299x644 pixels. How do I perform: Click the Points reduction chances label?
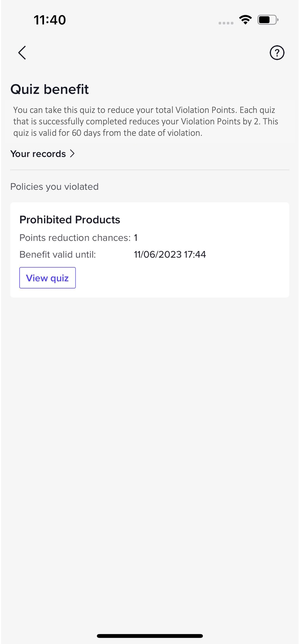tap(75, 238)
